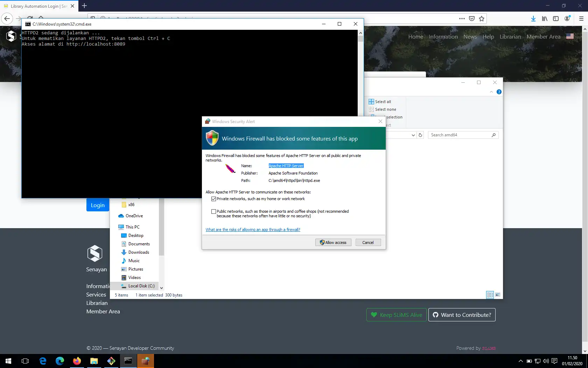Viewport: 588px width, 368px height.
Task: Click the Pocket save icon
Action: [472, 19]
